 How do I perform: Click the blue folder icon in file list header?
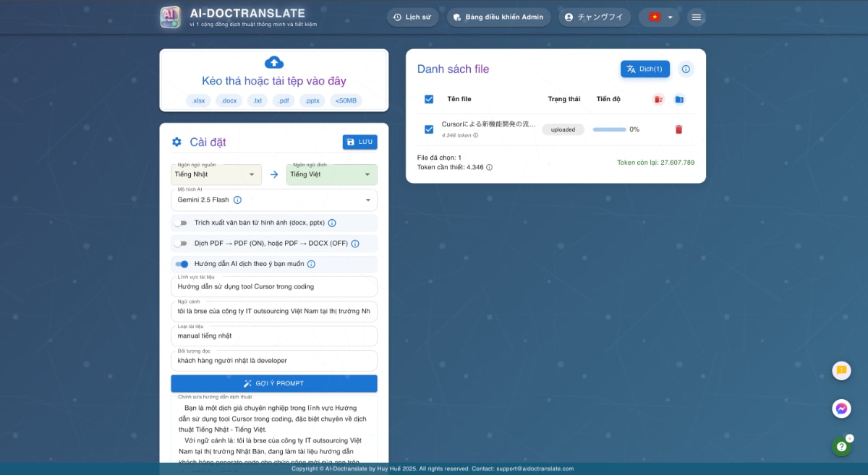678,99
